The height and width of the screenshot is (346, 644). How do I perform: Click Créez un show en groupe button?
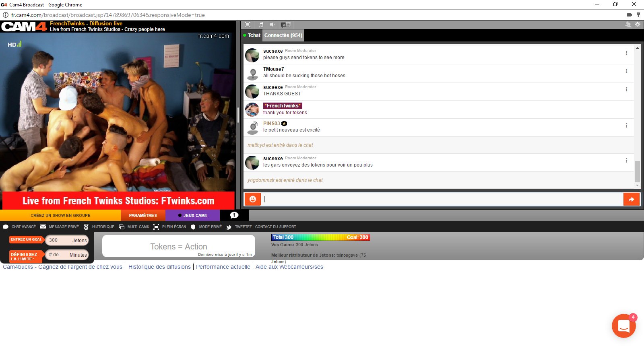pos(60,215)
